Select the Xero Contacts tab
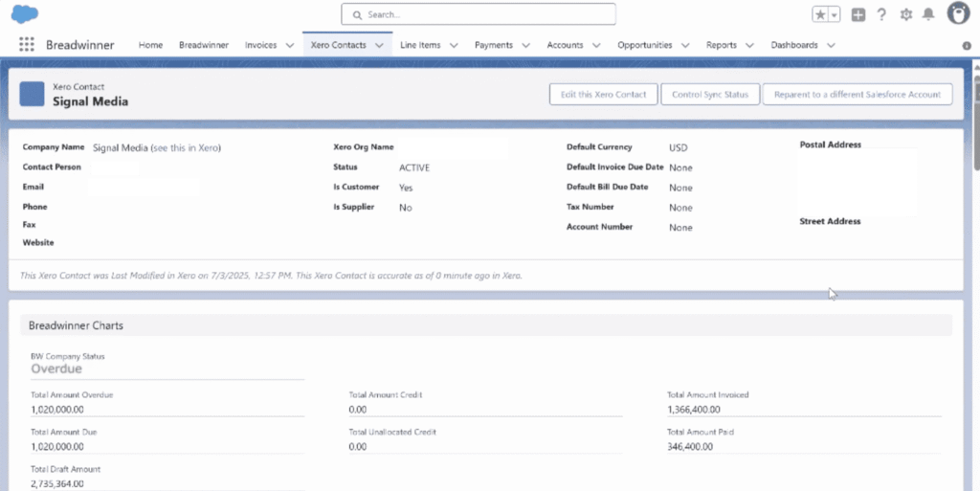Image resolution: width=980 pixels, height=491 pixels. [x=338, y=45]
